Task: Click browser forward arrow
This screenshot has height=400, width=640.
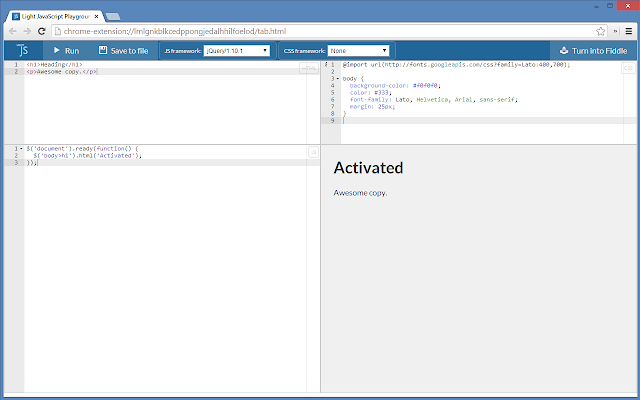Action: (x=27, y=31)
